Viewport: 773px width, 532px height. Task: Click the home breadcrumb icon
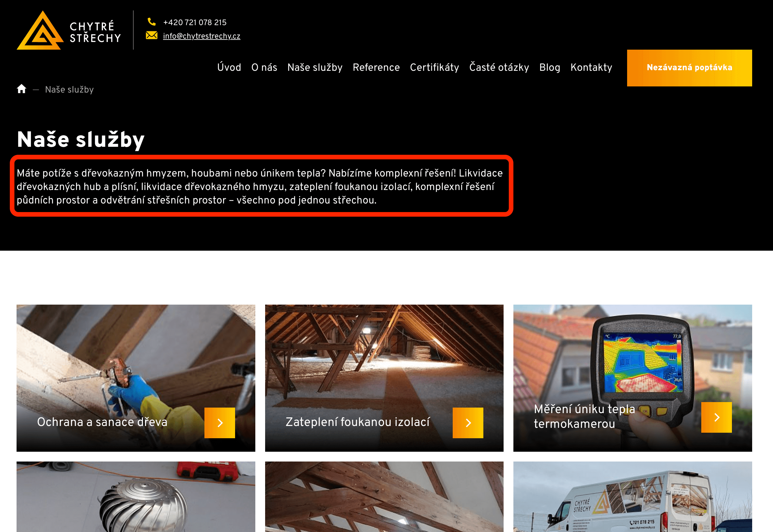click(x=22, y=89)
